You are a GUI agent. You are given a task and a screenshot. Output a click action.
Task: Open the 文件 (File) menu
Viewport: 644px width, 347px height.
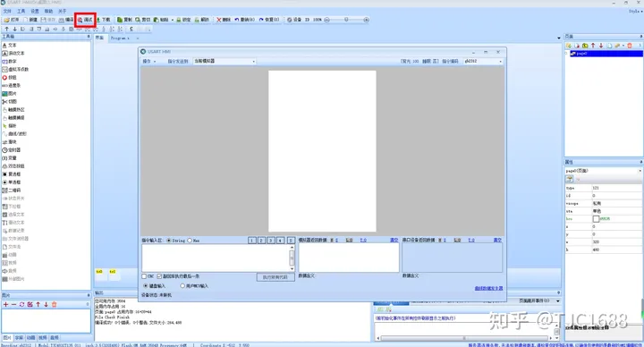tap(7, 11)
